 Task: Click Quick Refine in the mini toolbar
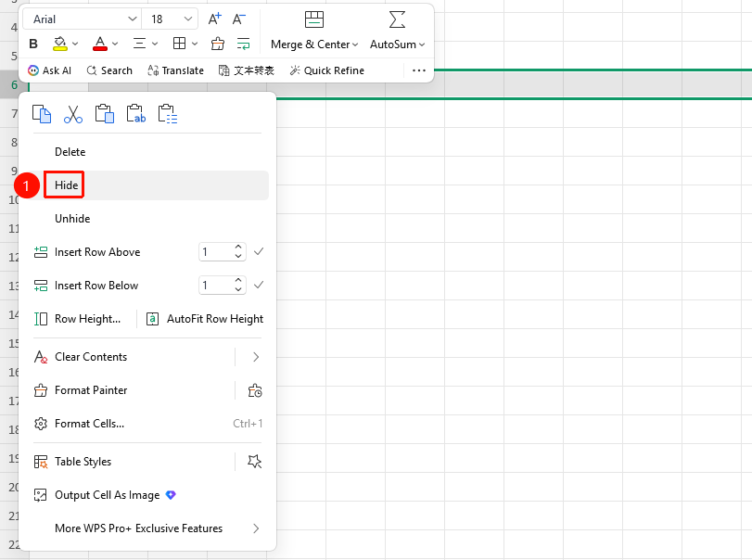(327, 70)
